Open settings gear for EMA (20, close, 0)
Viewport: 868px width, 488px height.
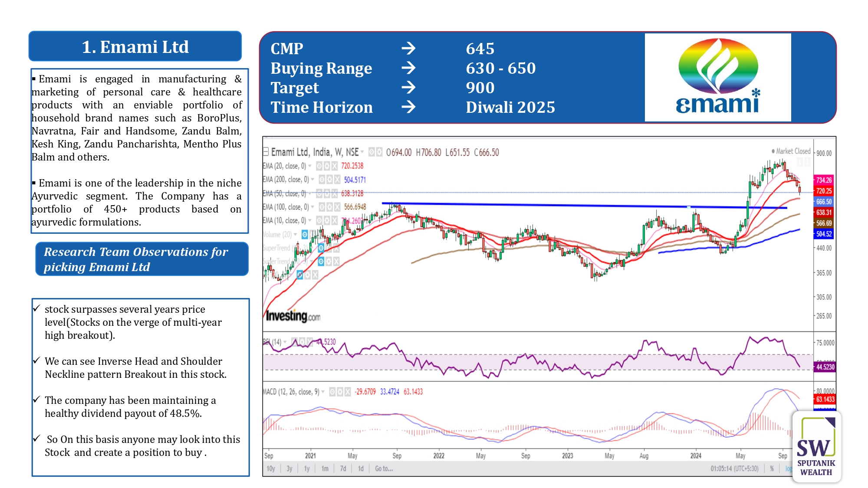pyautogui.click(x=326, y=166)
